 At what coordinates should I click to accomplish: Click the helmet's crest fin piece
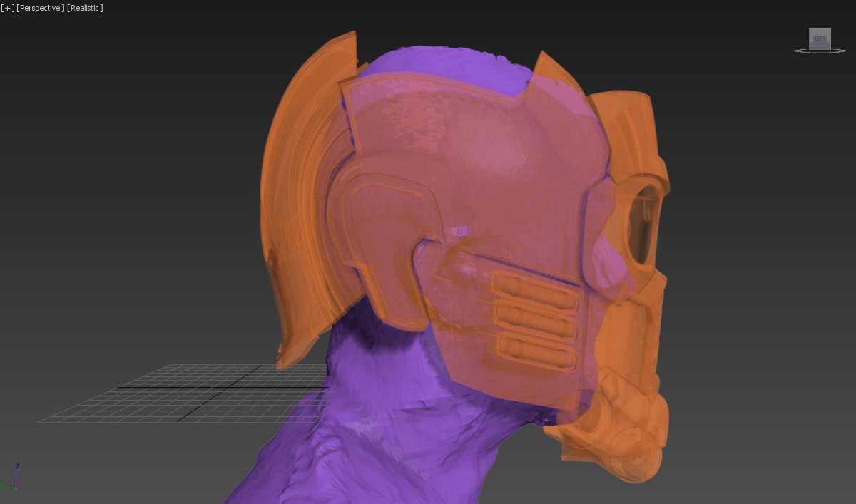click(x=300, y=178)
